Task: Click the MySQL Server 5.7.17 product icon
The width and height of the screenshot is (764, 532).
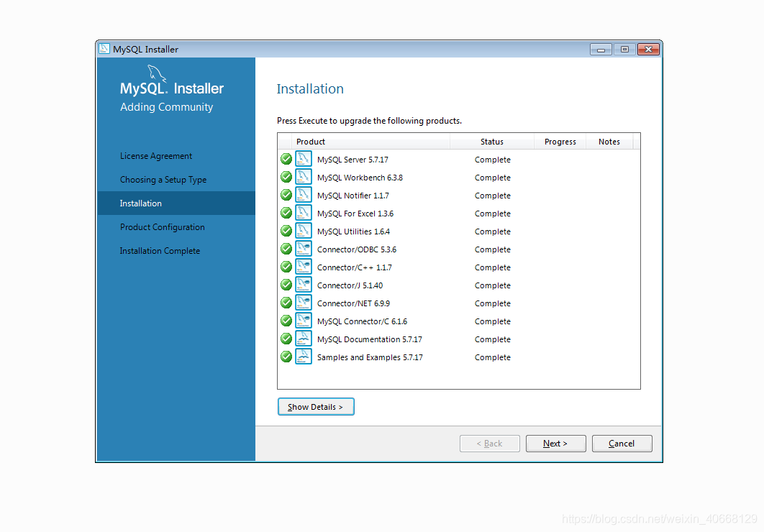Action: (303, 159)
